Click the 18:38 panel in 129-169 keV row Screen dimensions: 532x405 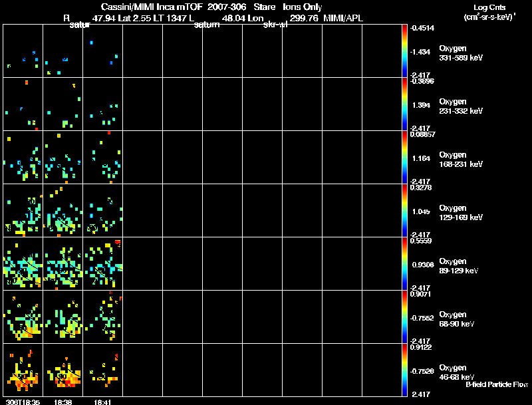coord(63,211)
